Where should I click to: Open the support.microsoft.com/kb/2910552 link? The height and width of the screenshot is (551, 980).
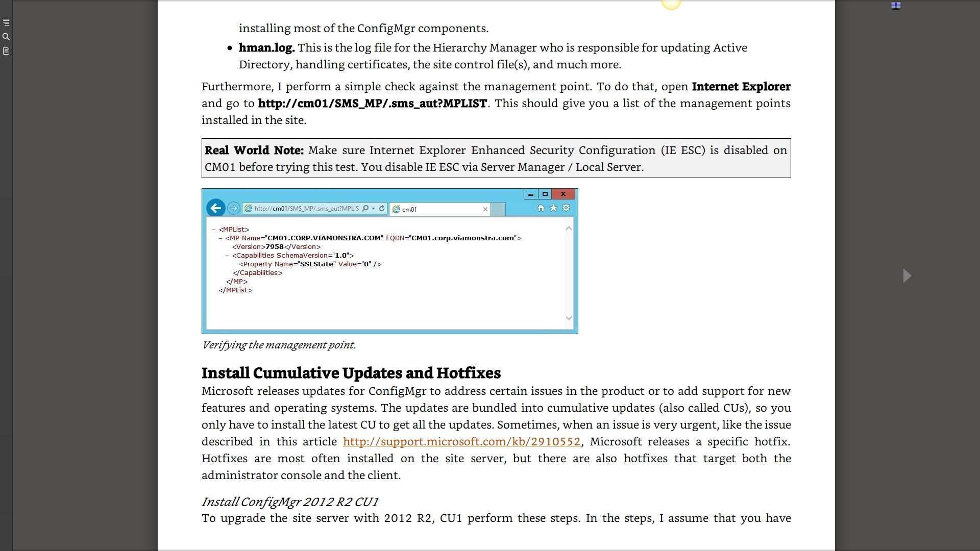[x=461, y=442]
